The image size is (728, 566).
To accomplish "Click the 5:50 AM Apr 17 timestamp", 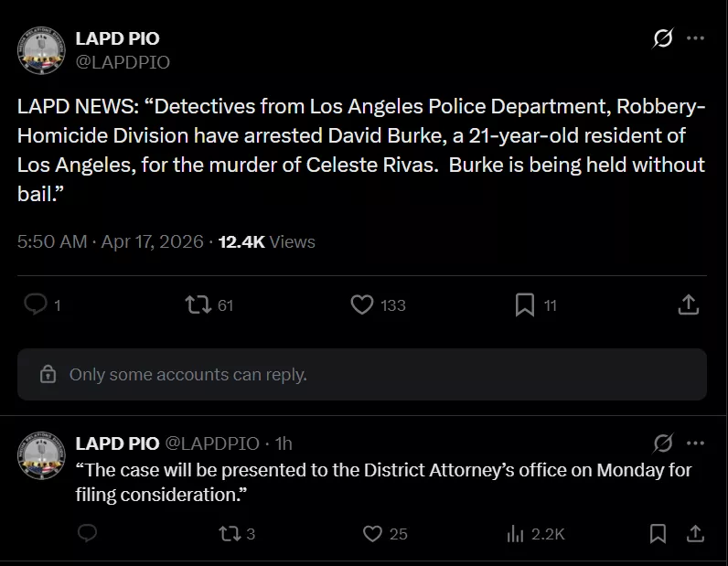I will [x=110, y=242].
